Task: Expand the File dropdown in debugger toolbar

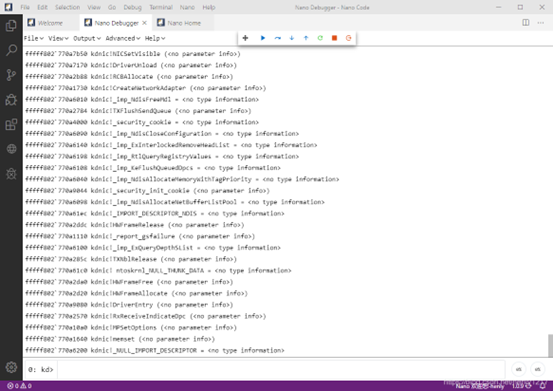Action: pyautogui.click(x=34, y=38)
